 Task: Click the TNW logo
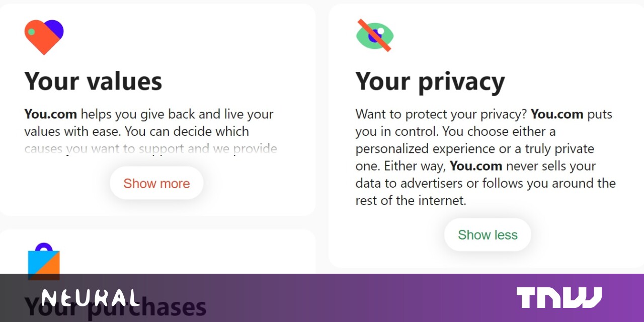click(x=558, y=297)
